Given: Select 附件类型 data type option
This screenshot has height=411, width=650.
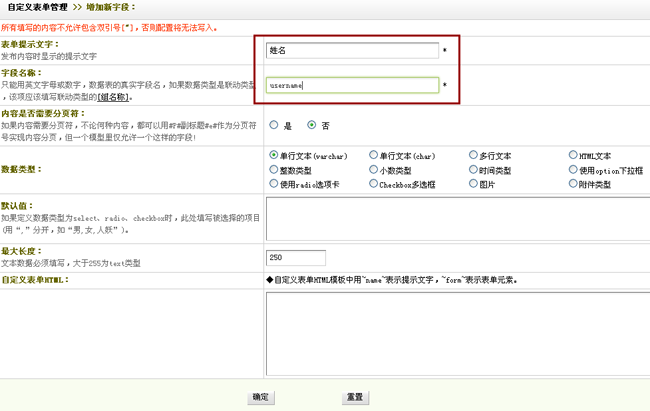Looking at the screenshot, I should (x=573, y=184).
